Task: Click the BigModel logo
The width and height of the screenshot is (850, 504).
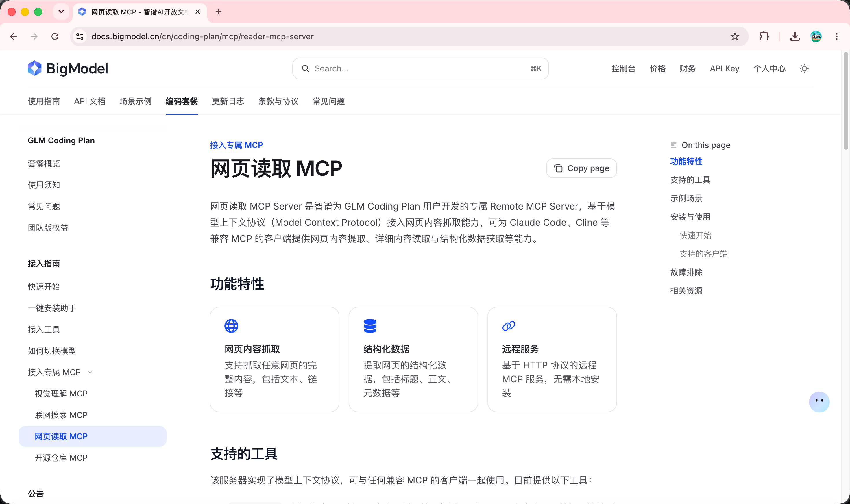Action: point(68,68)
